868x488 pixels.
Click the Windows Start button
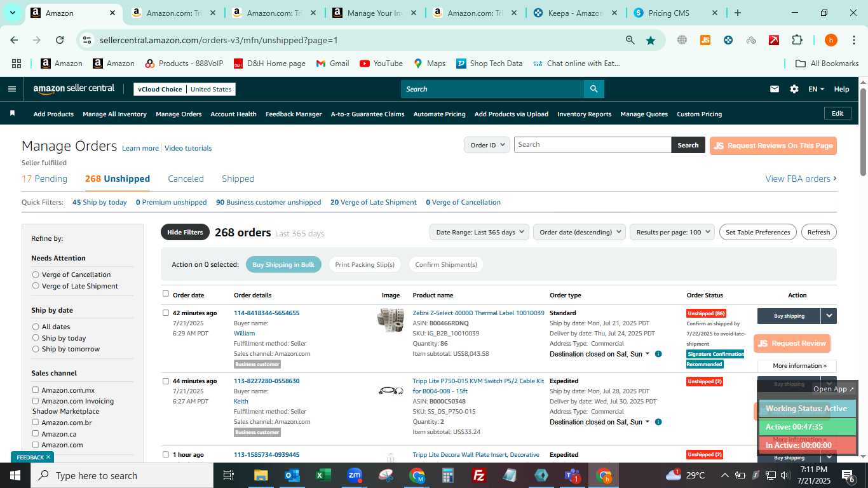pyautogui.click(x=15, y=475)
